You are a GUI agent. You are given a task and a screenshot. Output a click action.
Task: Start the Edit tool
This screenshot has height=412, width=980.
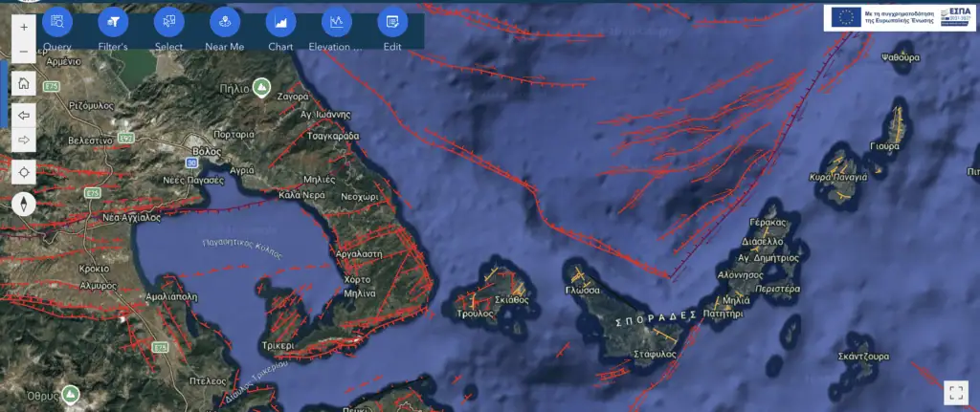(392, 21)
